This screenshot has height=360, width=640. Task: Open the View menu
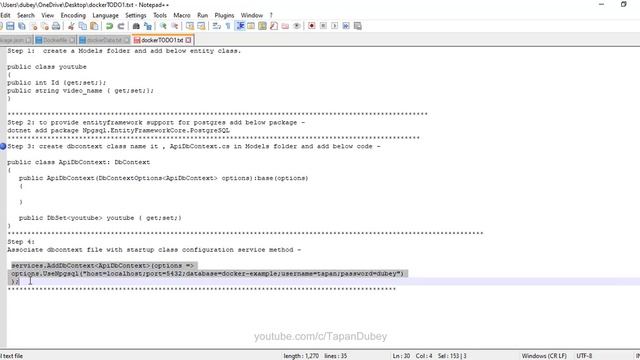pos(47,15)
